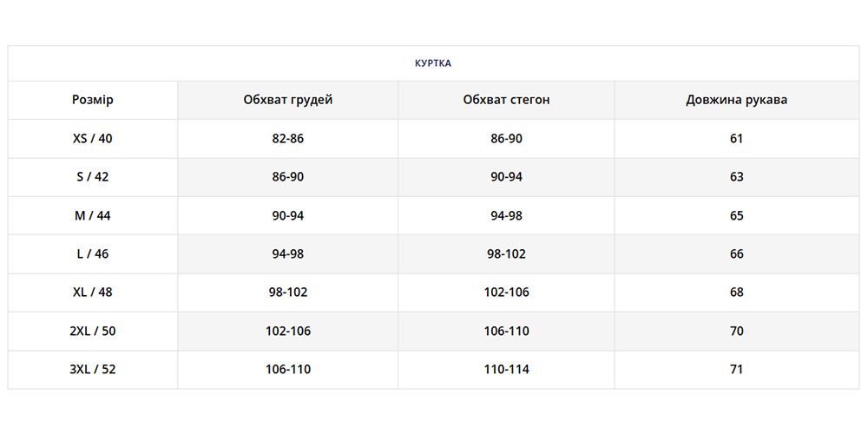The width and height of the screenshot is (868, 434).
Task: Click sleeve length value 71 for 3XL
Action: coord(736,369)
